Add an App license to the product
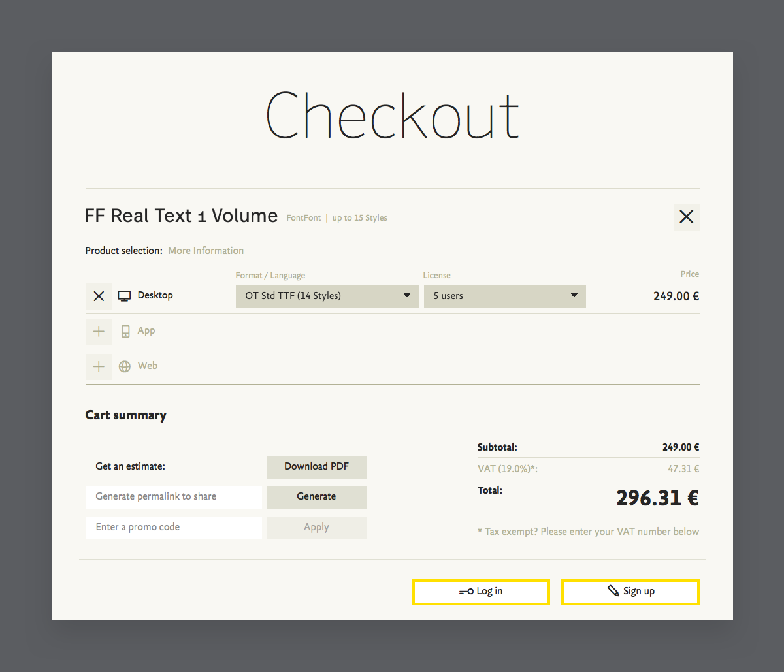Screen dimensions: 784x672 99,331
